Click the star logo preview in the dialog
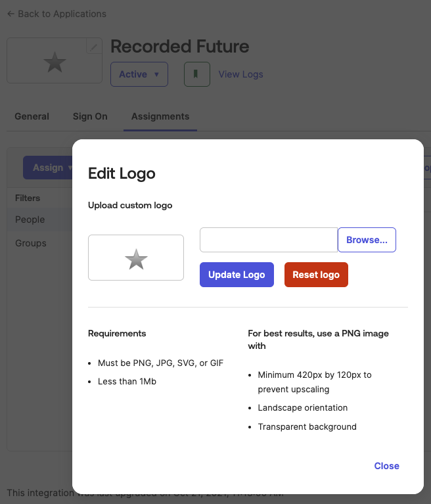 (136, 259)
